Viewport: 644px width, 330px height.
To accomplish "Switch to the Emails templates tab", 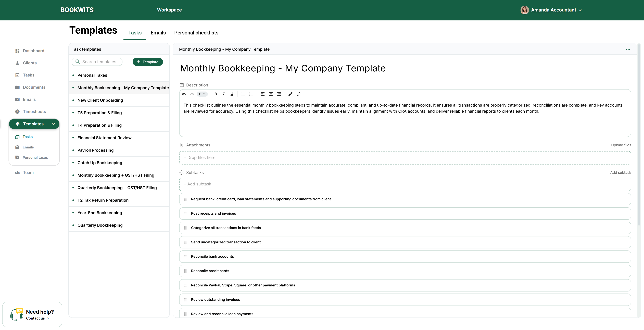I will [x=158, y=33].
